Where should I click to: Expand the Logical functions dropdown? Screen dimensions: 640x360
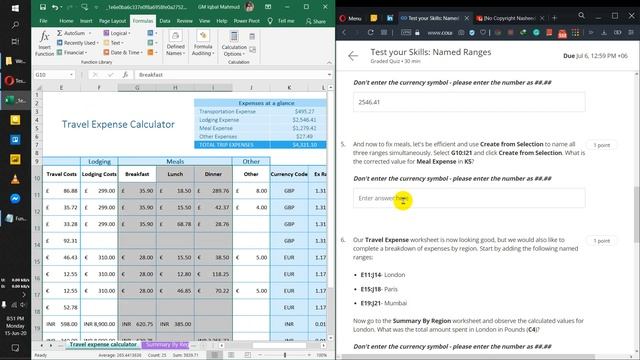point(117,33)
